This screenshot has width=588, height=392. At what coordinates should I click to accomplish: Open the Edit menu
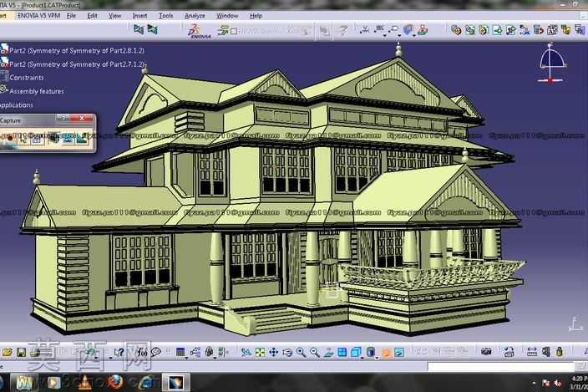point(92,16)
